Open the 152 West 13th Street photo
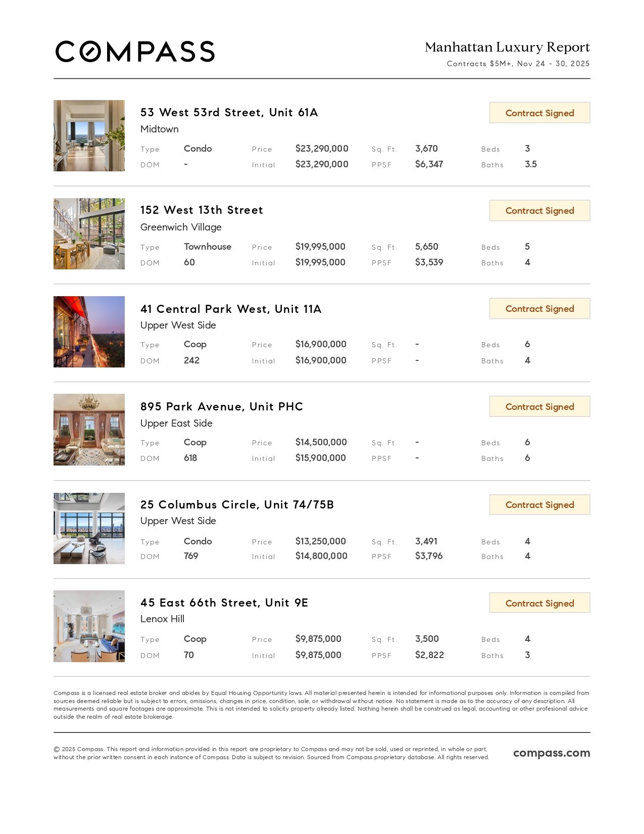The width and height of the screenshot is (644, 834). tap(89, 234)
